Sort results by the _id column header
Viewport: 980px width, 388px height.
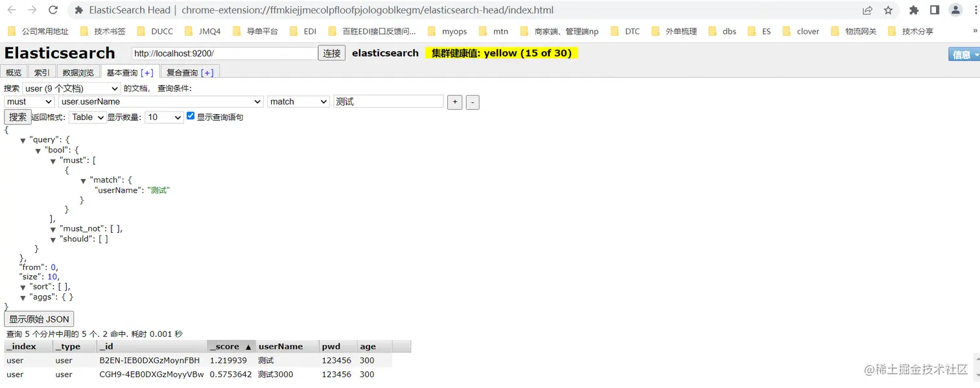(152, 346)
